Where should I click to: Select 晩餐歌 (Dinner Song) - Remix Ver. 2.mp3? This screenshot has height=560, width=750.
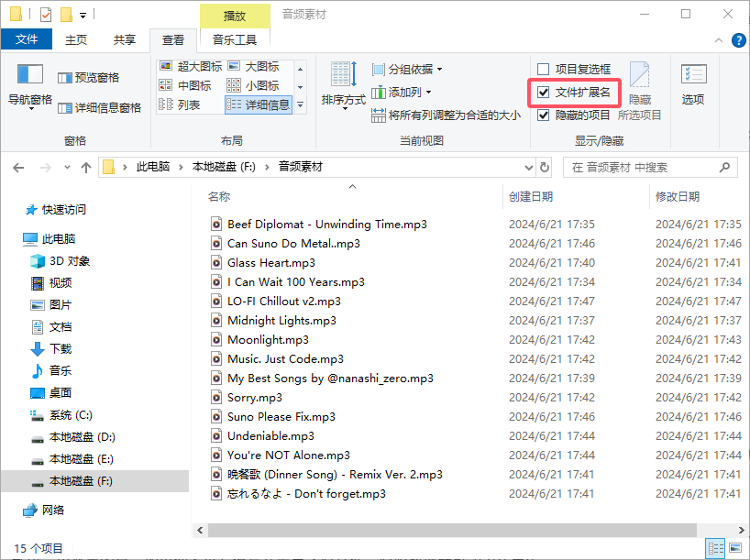335,475
